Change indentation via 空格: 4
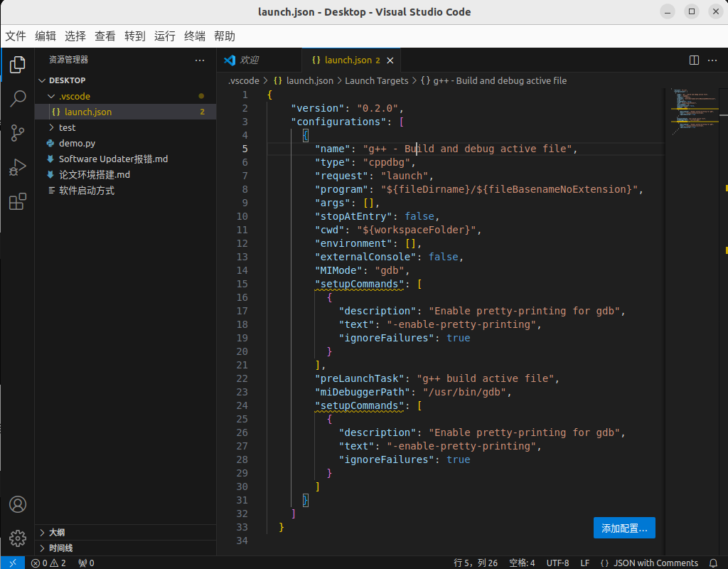Viewport: 728px width, 569px height. pos(522,563)
